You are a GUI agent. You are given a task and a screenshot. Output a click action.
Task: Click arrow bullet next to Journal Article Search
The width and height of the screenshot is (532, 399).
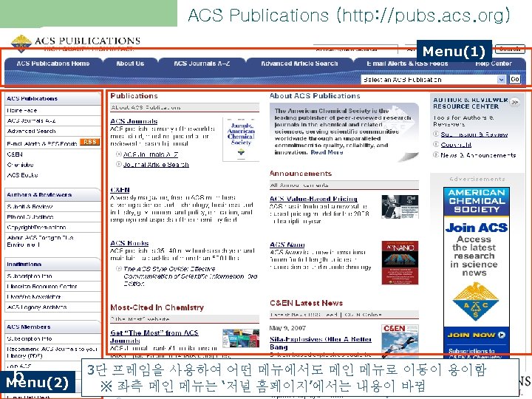(118, 164)
